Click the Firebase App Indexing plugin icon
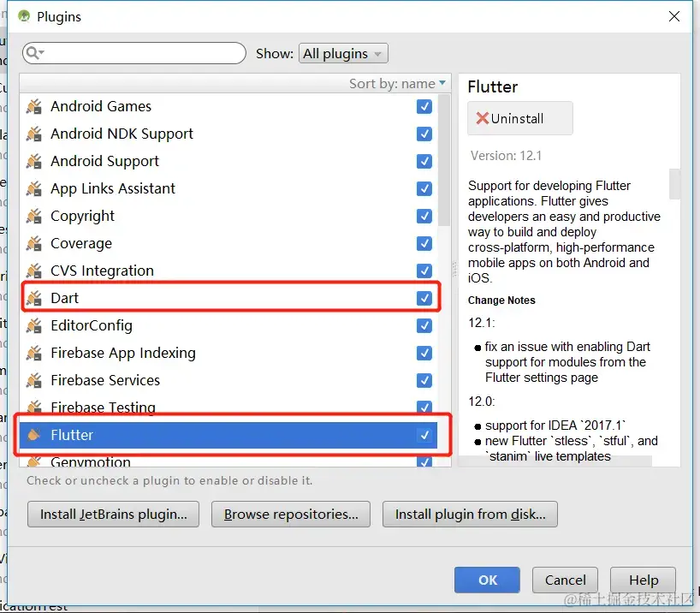 tap(34, 353)
